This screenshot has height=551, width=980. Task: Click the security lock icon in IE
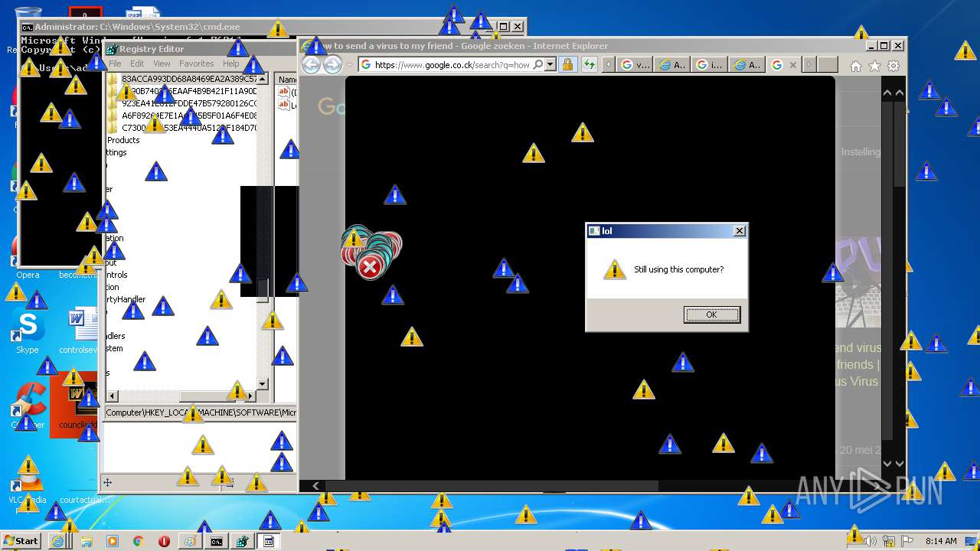[567, 65]
